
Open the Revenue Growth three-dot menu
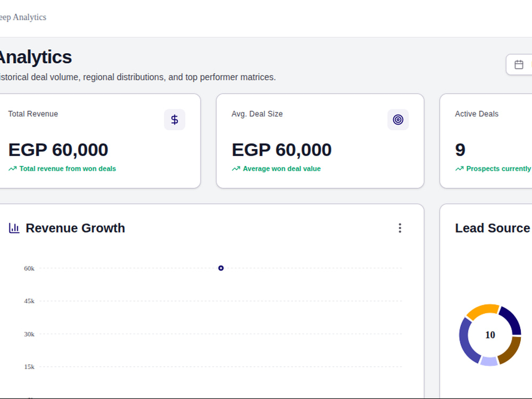coord(400,228)
